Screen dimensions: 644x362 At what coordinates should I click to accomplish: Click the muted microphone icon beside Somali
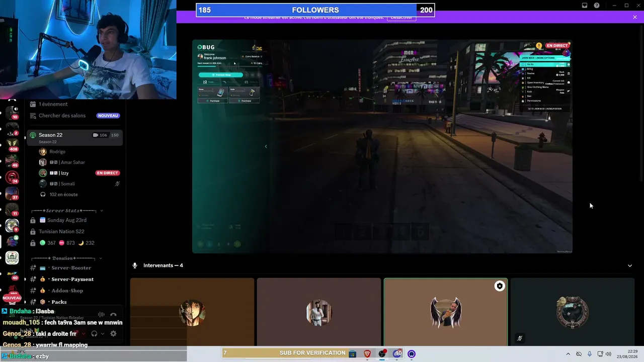117,184
